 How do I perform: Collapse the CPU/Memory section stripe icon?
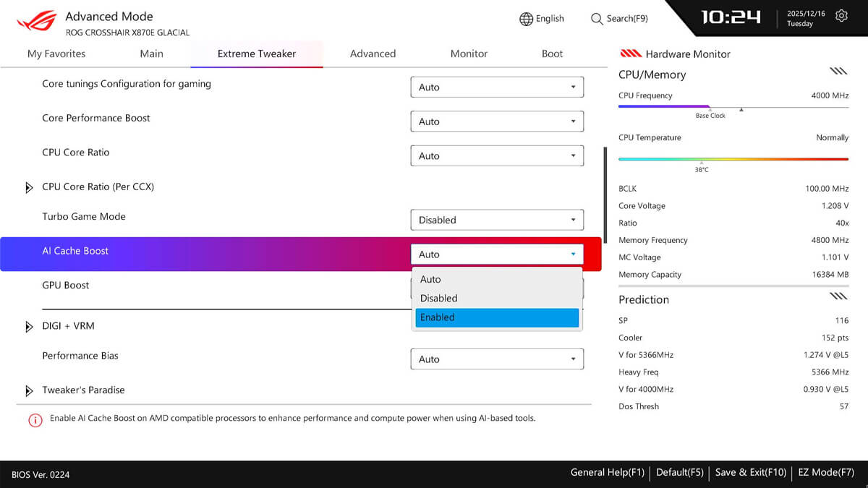click(838, 71)
